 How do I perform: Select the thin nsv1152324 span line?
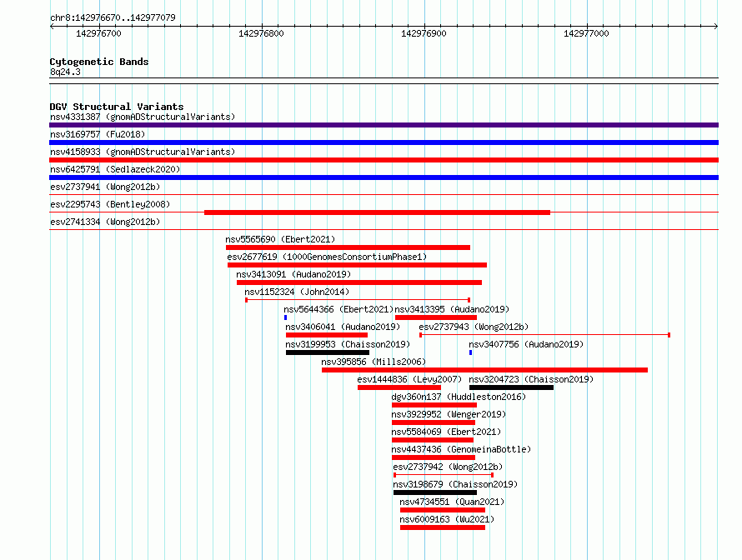pos(358,300)
